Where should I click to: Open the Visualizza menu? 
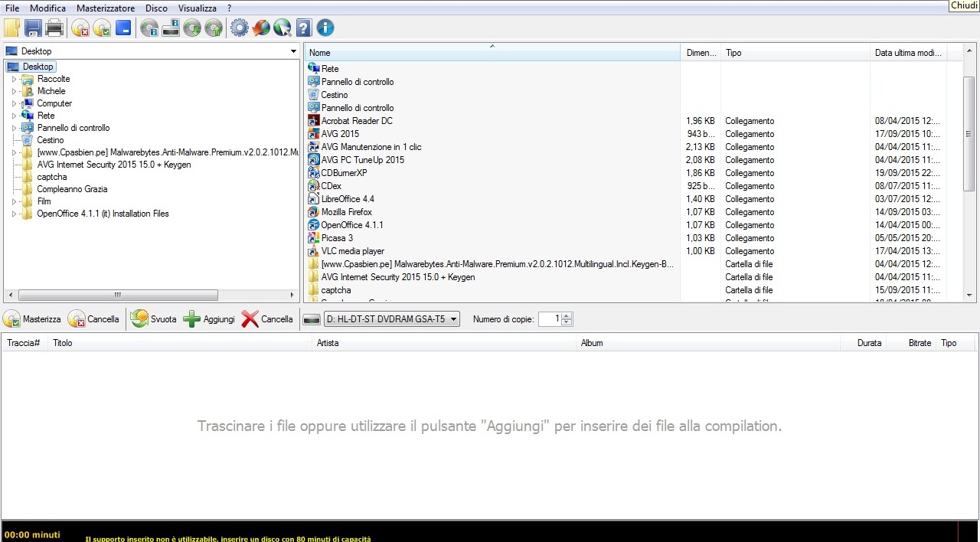[198, 8]
